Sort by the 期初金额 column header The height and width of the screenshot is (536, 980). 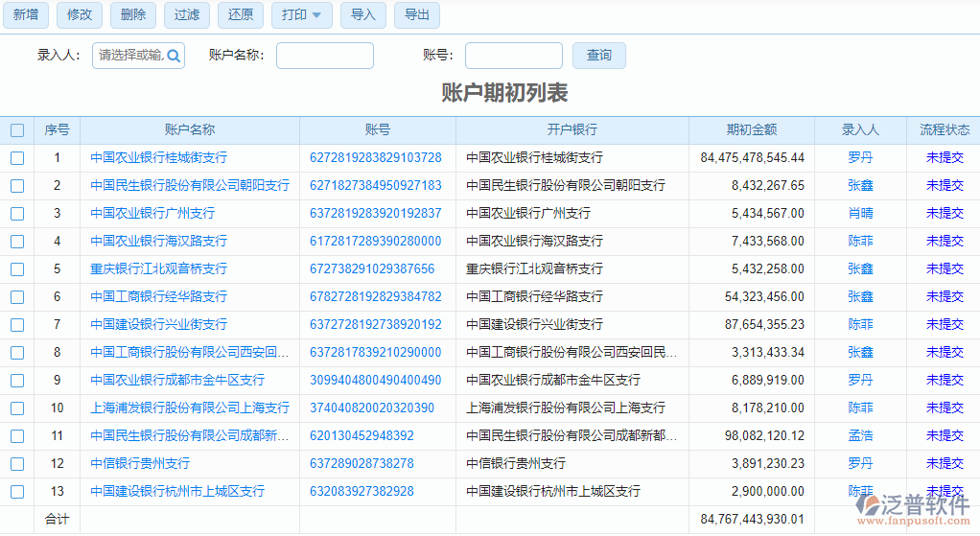[x=751, y=130]
